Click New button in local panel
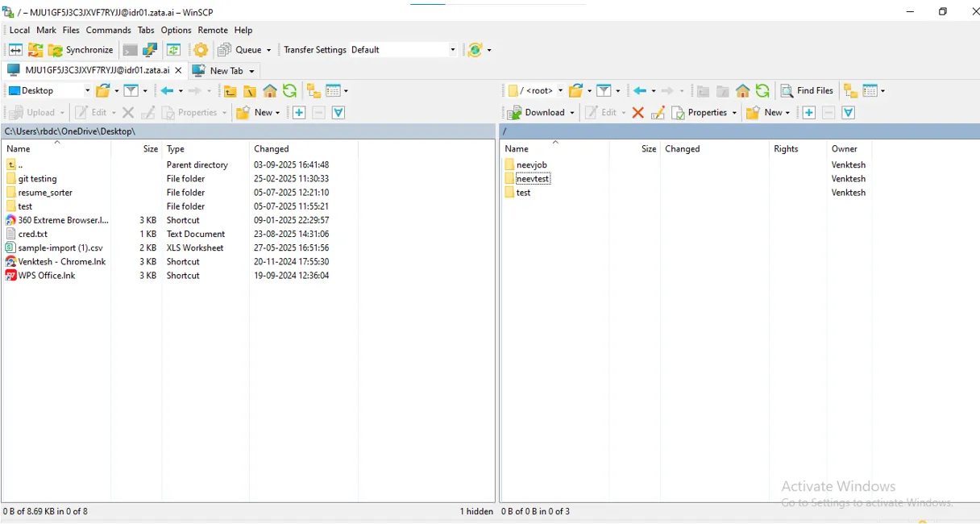The image size is (980, 524). (x=258, y=113)
